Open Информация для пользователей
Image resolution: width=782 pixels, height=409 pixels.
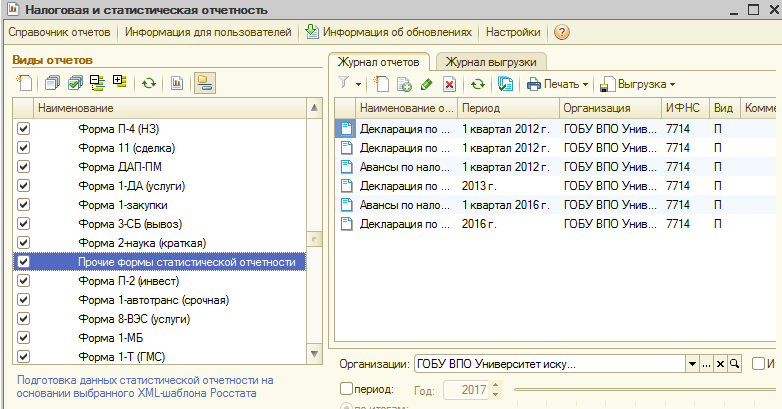coord(208,32)
